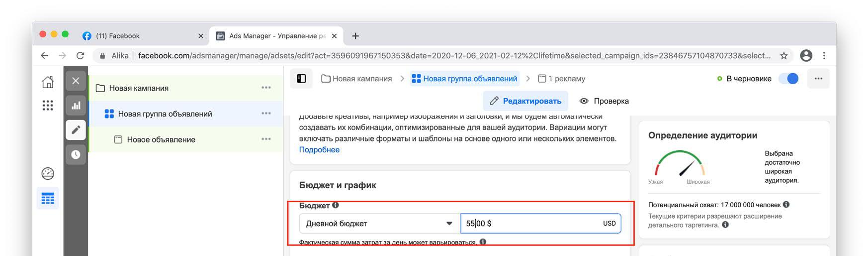Open the top-right three-dot options button
Viewport: 868px width, 256px height.
pos(818,79)
